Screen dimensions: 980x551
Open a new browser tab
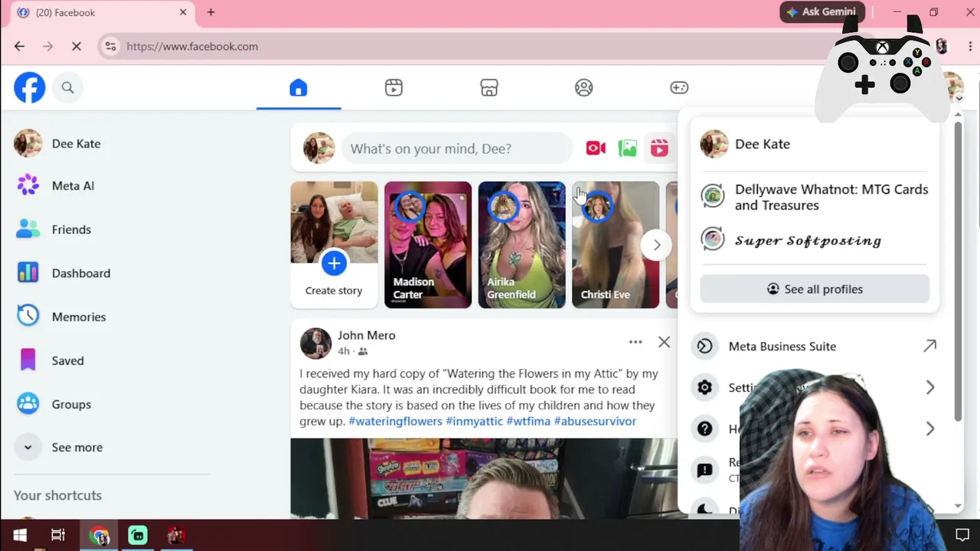click(211, 12)
